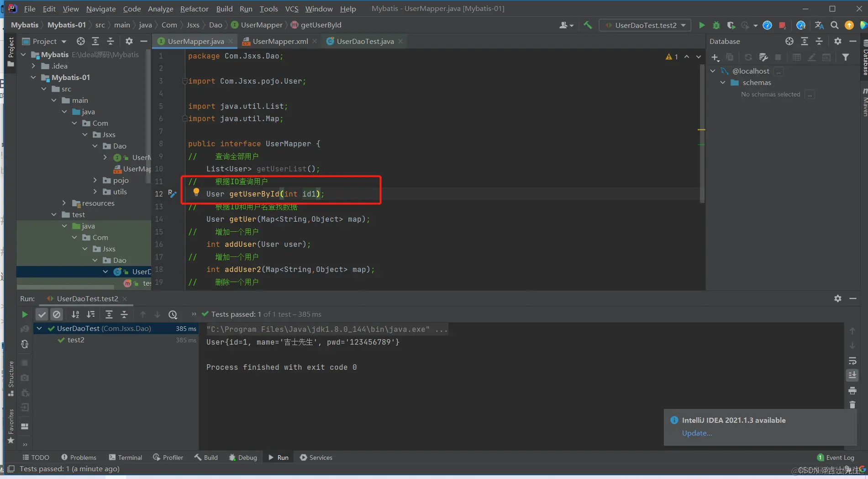Open the Problems tool window
This screenshot has height=479, width=868.
click(79, 458)
